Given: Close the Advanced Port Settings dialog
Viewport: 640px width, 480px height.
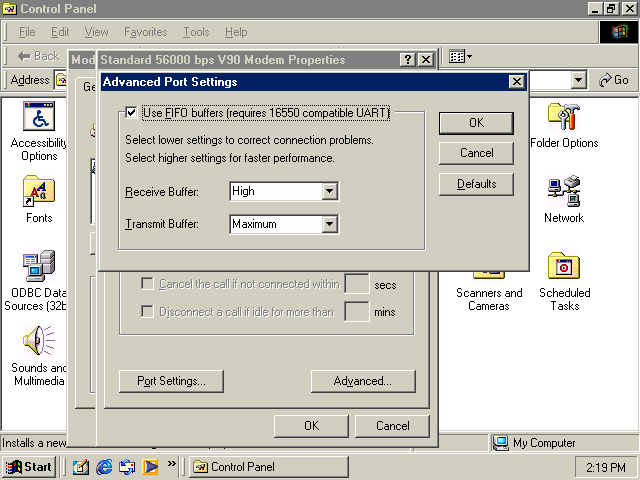Looking at the screenshot, I should pyautogui.click(x=517, y=82).
